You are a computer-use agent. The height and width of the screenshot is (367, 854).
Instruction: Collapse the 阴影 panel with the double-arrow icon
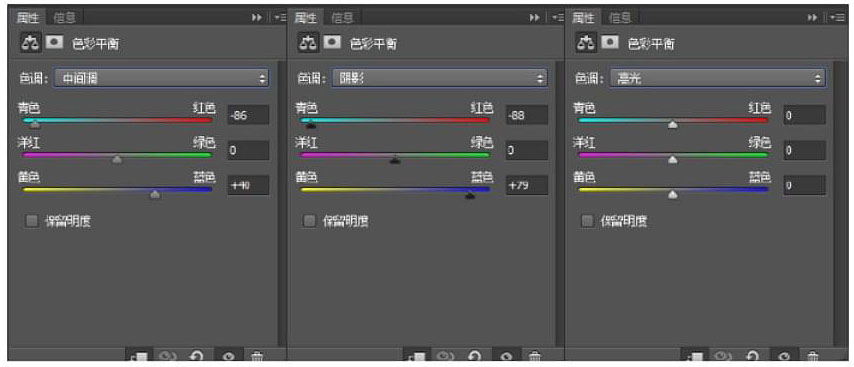coord(534,17)
